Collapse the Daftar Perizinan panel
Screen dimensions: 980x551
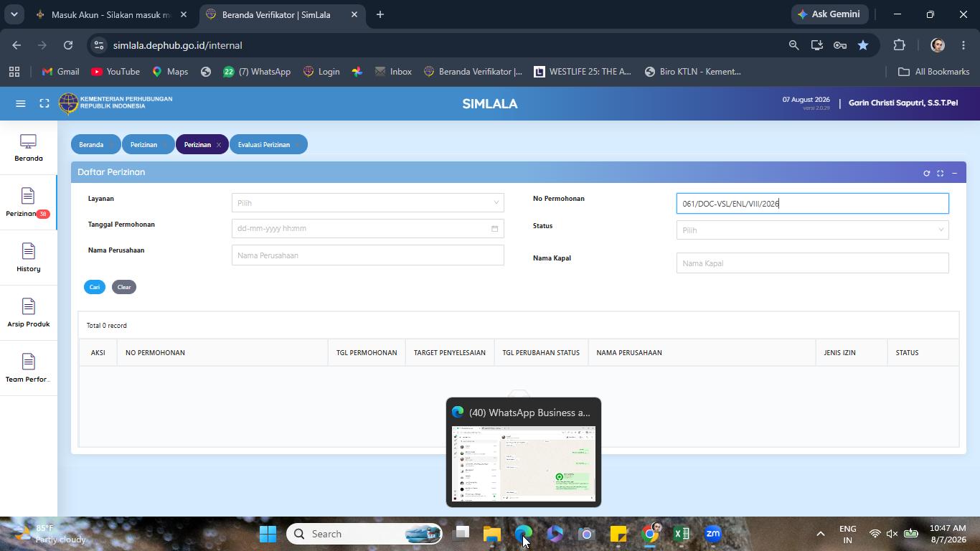(954, 173)
